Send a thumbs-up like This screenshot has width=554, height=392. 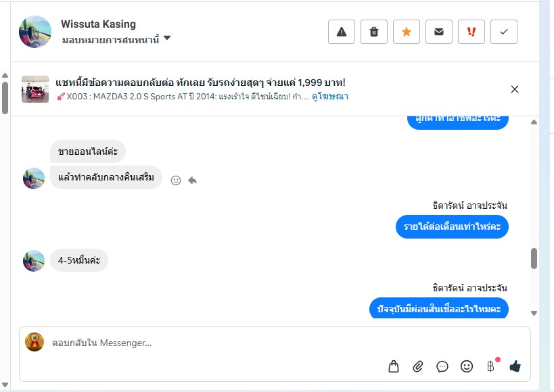click(515, 366)
